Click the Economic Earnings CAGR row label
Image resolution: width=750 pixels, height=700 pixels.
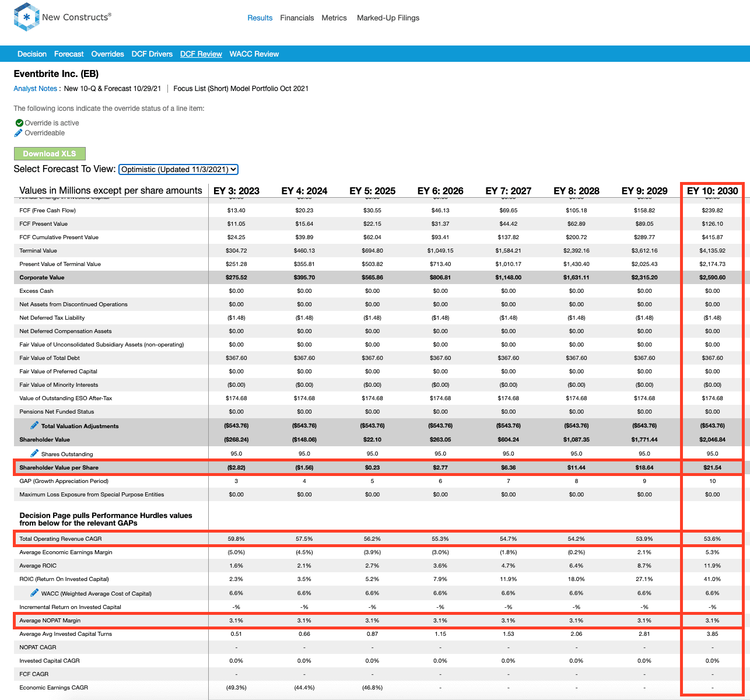click(x=54, y=687)
